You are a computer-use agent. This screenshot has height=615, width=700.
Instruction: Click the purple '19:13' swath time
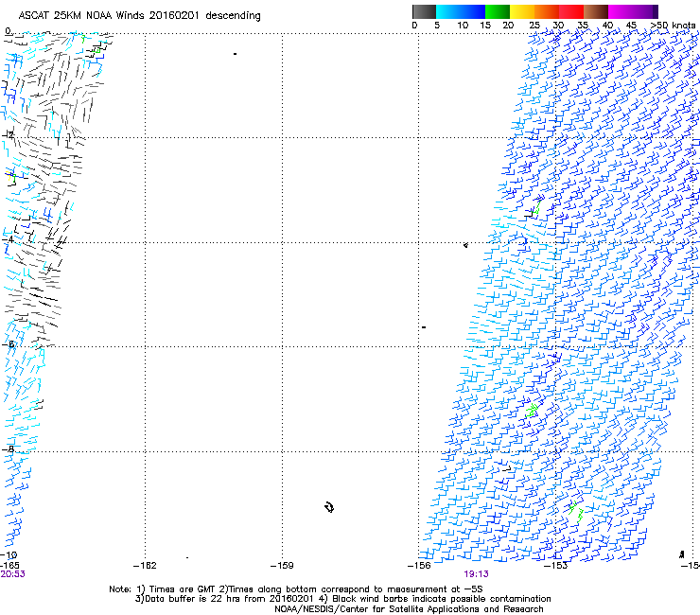[476, 574]
